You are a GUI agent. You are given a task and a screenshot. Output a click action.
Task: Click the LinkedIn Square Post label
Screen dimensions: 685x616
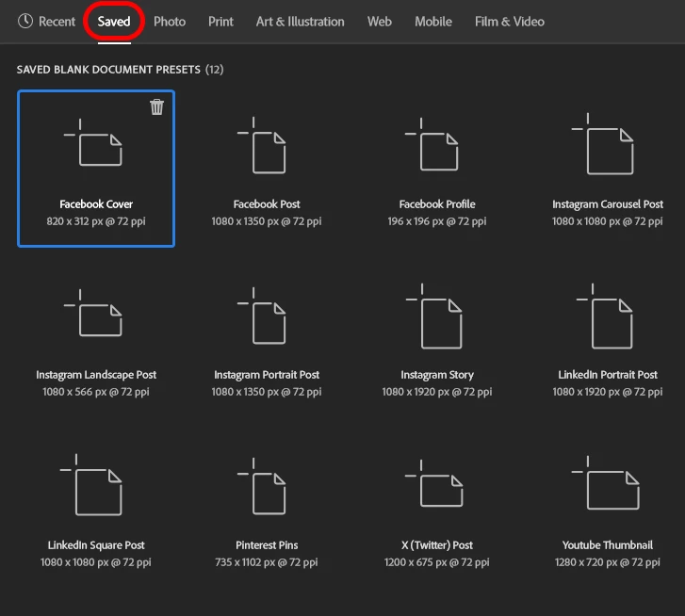[x=96, y=545]
